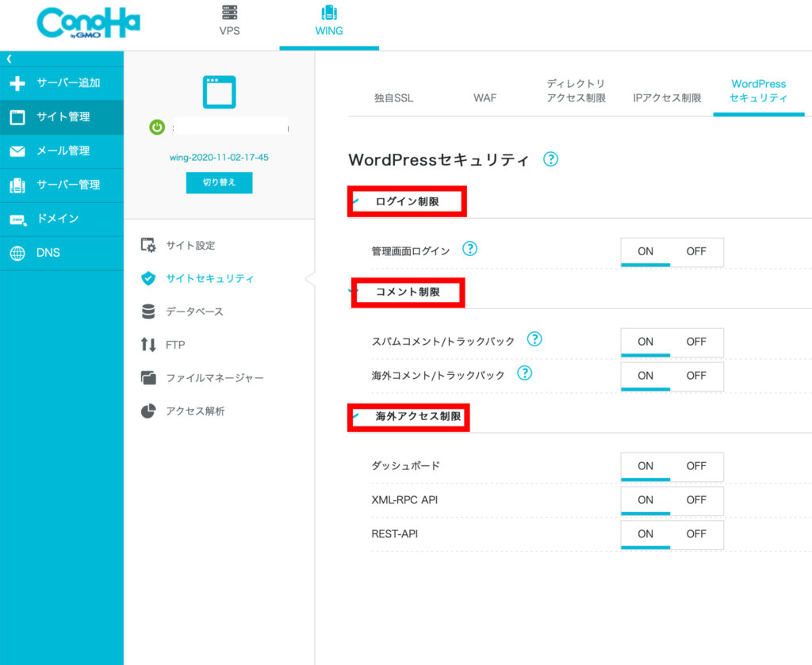This screenshot has height=665, width=812.
Task: Click the large site window icon
Action: coord(219,92)
